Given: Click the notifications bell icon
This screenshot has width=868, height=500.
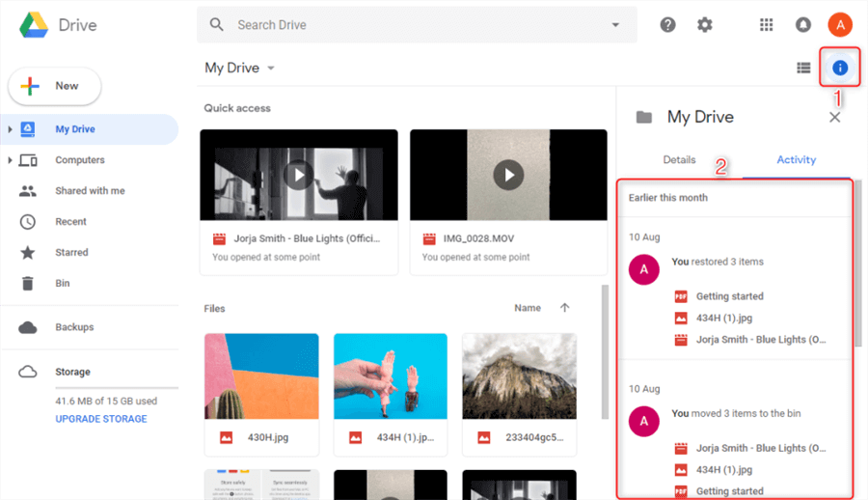Looking at the screenshot, I should [803, 25].
